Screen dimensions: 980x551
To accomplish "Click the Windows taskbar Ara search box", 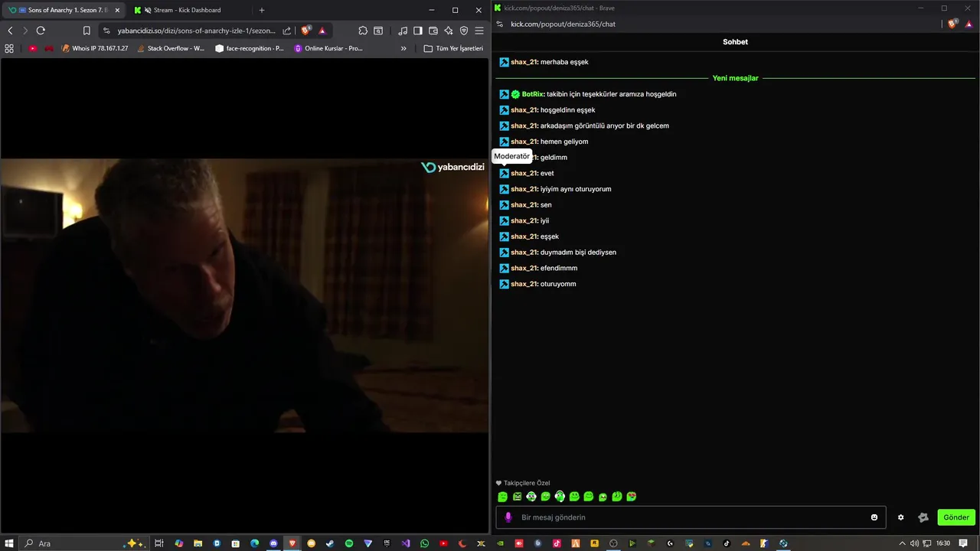I will pyautogui.click(x=85, y=543).
